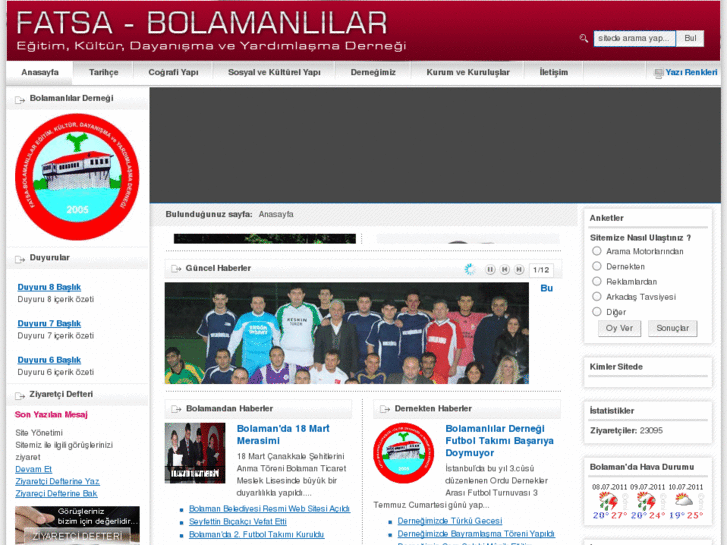This screenshot has width=727, height=545.
Task: Click the Duyurular panel arrow icon
Action: pos(20,259)
